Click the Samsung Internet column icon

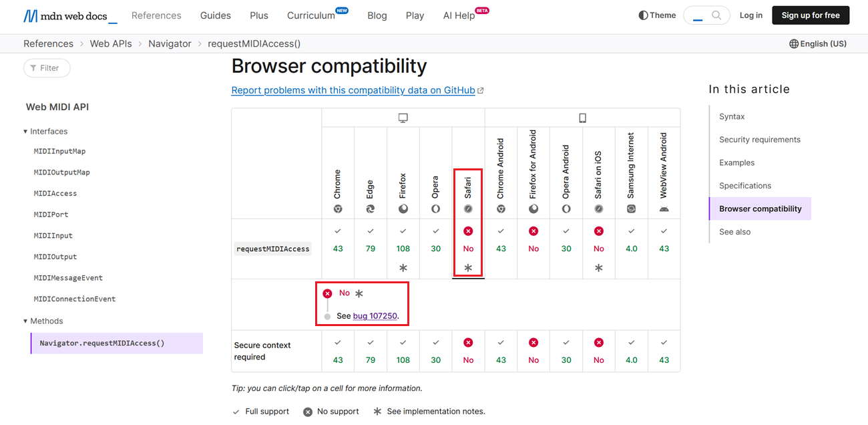pos(631,208)
